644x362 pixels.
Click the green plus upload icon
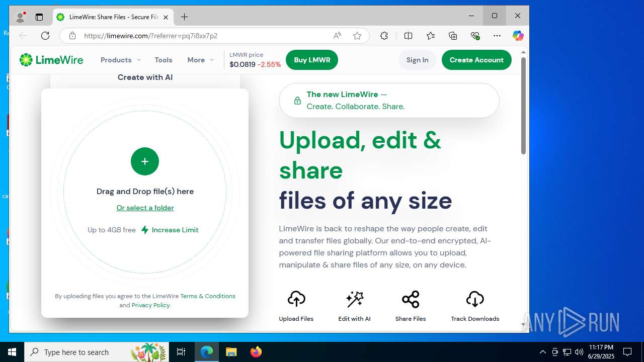point(145,161)
